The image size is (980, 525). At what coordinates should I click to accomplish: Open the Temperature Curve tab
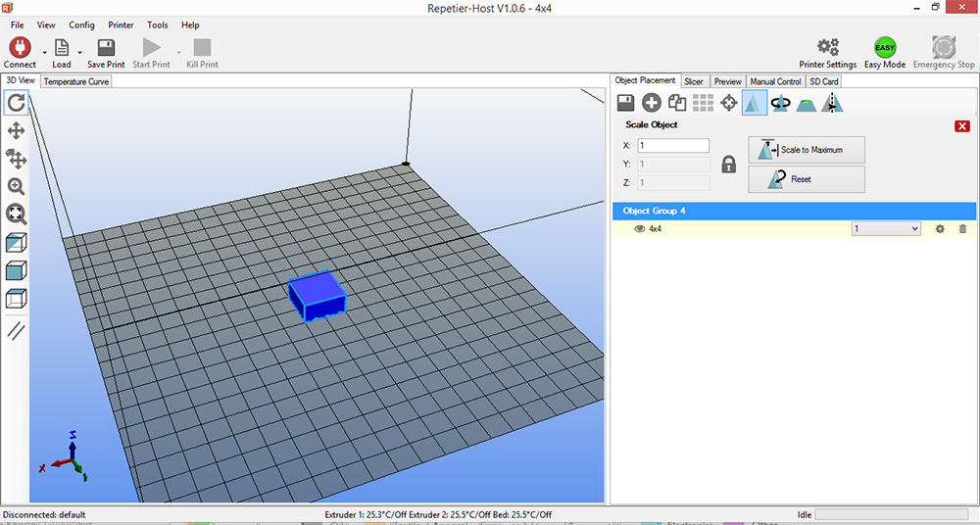pyautogui.click(x=76, y=81)
